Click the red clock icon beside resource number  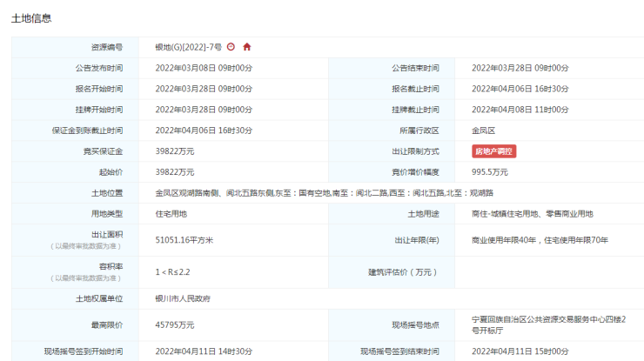coord(231,47)
